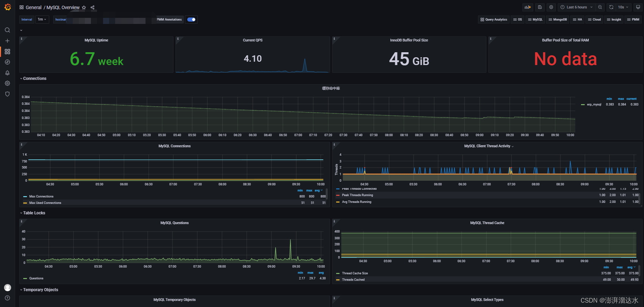The height and width of the screenshot is (307, 644).
Task: Open the OS dashboards menu
Action: 517,20
